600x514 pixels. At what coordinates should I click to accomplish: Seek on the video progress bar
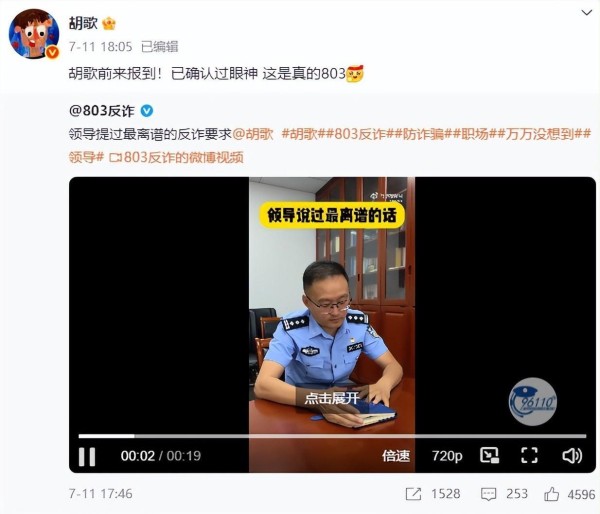[x=332, y=436]
